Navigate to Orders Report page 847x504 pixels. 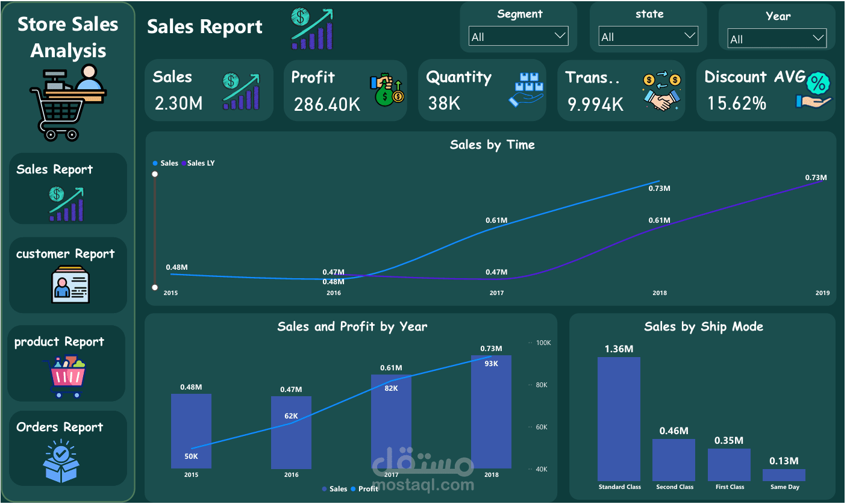[68, 449]
